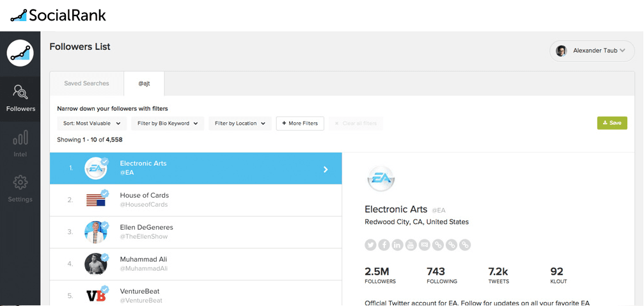
Task: Click the Clear all filters button
Action: (356, 124)
